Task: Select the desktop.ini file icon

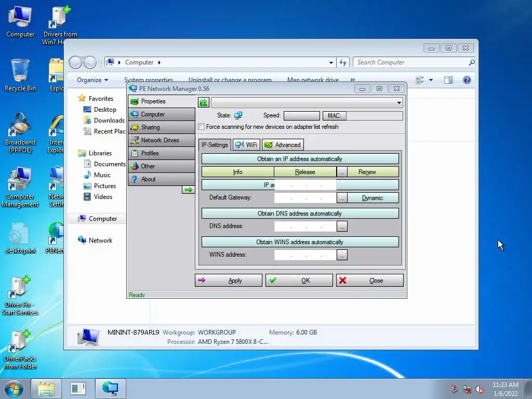Action: (x=20, y=238)
